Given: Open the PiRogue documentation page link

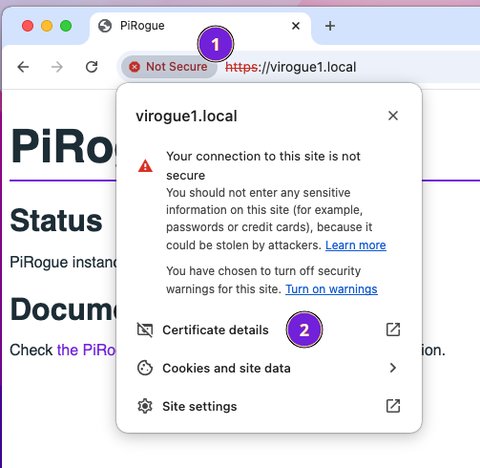Looking at the screenshot, I should [86, 350].
